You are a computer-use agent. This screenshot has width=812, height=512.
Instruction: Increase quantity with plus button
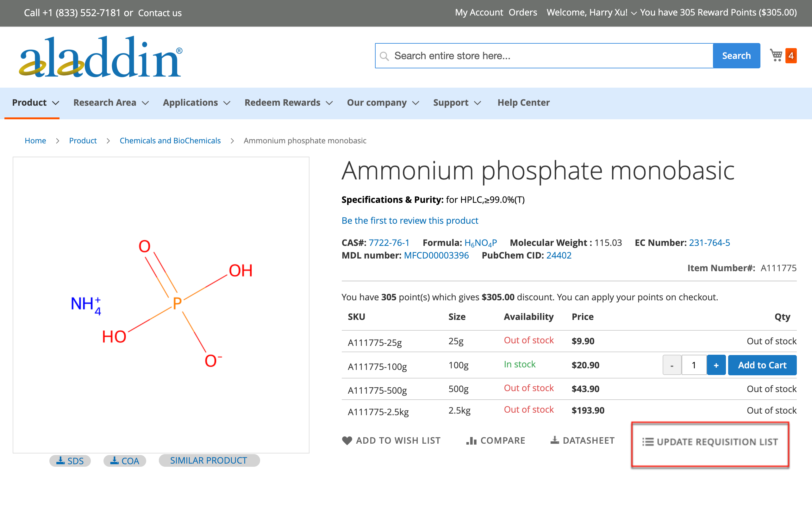pos(716,365)
